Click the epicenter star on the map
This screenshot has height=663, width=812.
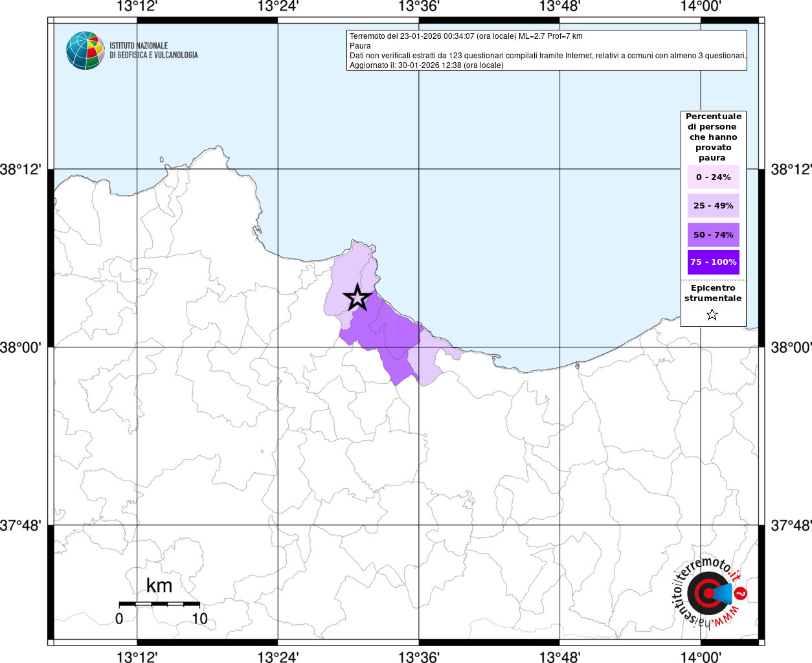pyautogui.click(x=357, y=298)
